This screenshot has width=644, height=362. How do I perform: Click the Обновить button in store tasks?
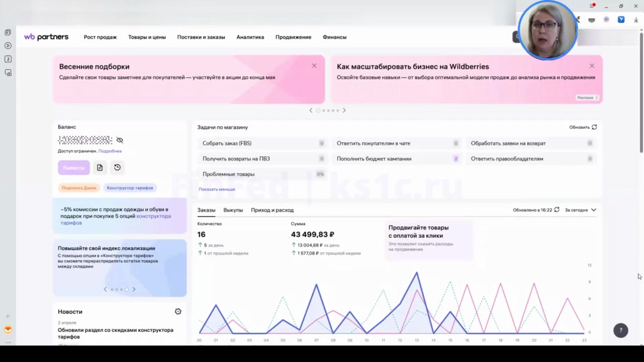click(583, 127)
